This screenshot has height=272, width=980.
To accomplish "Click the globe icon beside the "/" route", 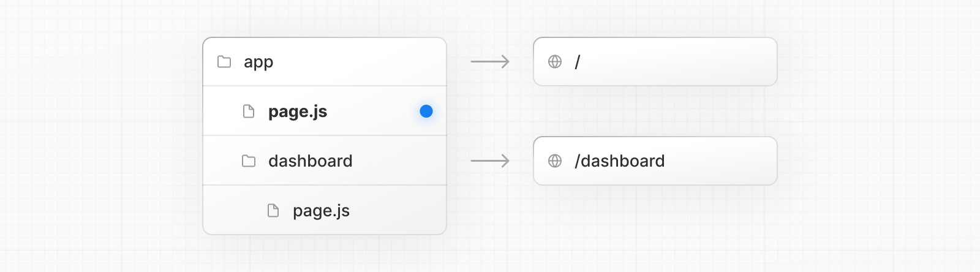I will [555, 62].
